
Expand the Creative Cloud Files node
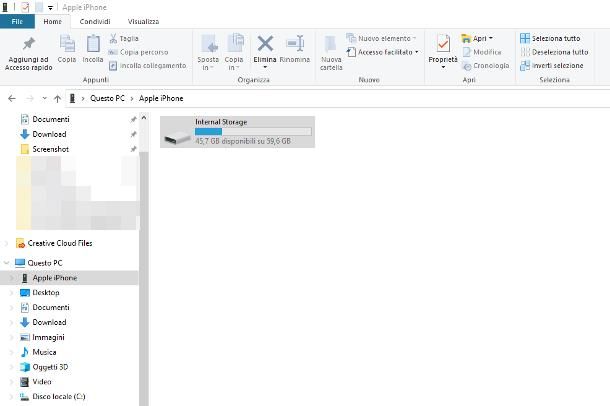[x=6, y=243]
